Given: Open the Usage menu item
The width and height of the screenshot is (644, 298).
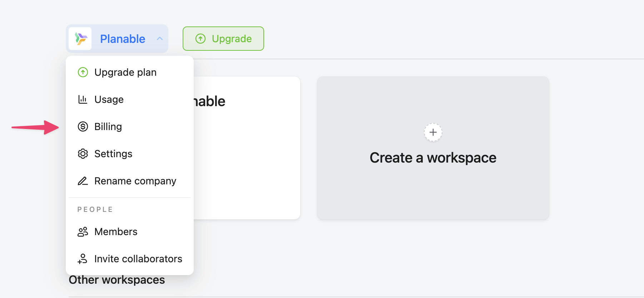Looking at the screenshot, I should [x=109, y=100].
